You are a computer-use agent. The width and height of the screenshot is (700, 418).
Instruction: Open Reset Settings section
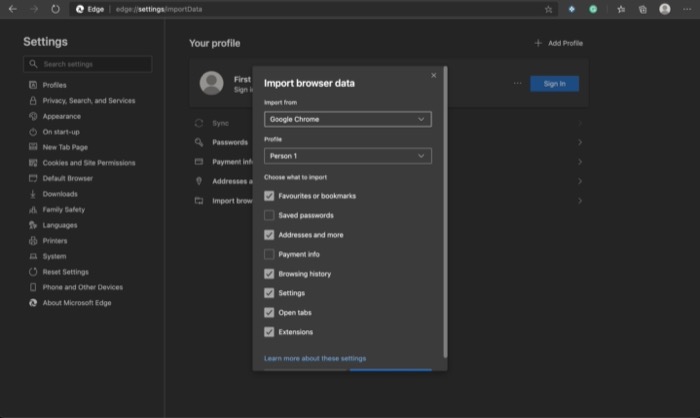click(x=66, y=272)
